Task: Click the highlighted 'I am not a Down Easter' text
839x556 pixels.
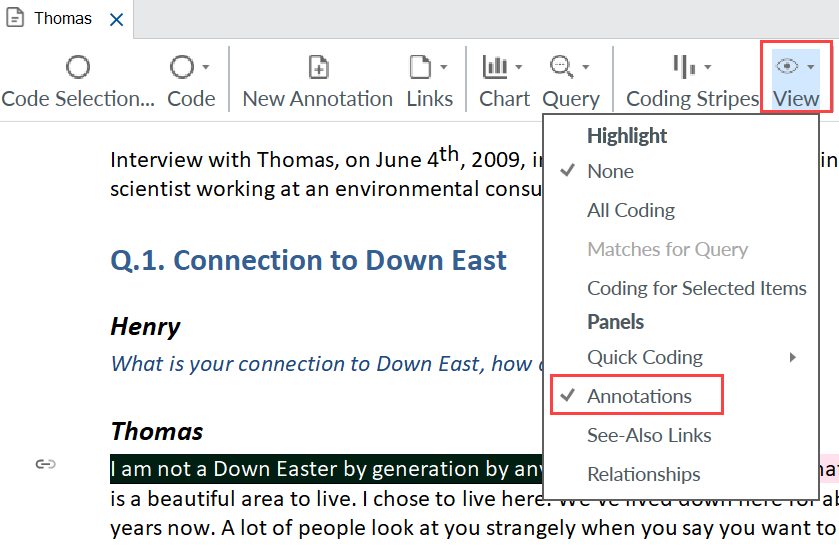Action: pos(326,469)
